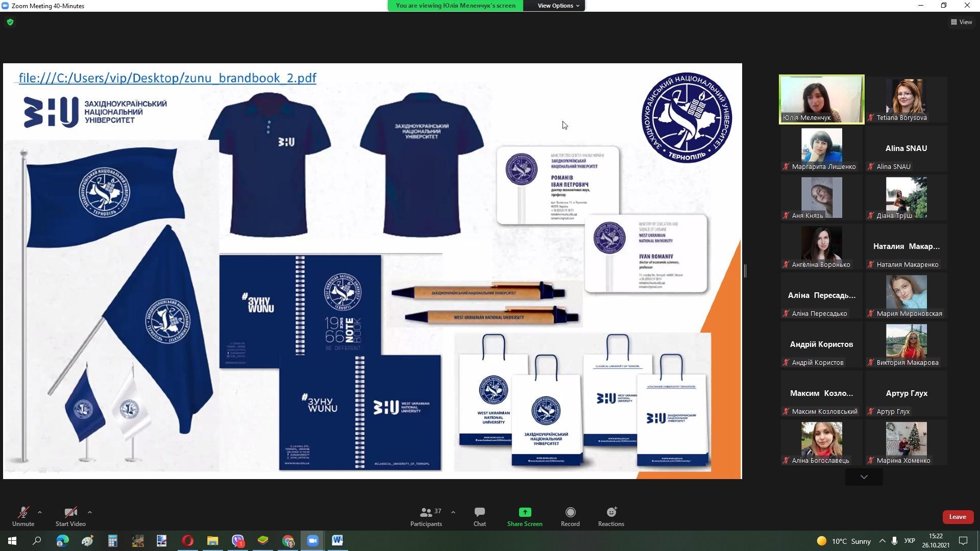Image resolution: width=980 pixels, height=551 pixels.
Task: Open Windows taskbar search
Action: (37, 541)
